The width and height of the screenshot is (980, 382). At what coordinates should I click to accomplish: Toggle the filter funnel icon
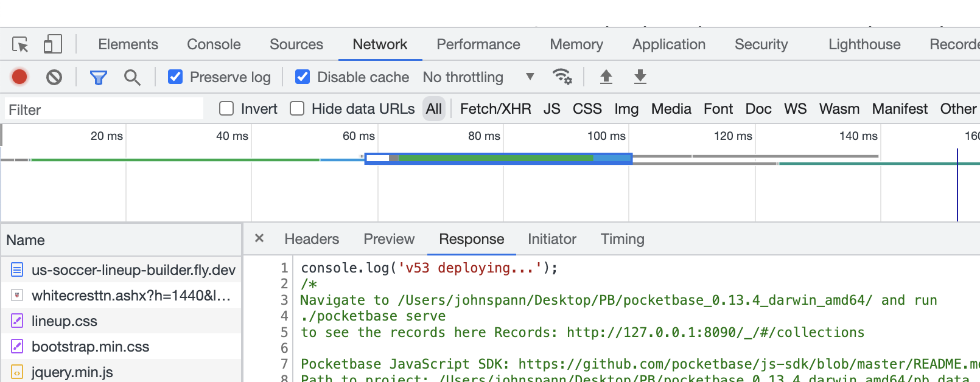tap(99, 77)
